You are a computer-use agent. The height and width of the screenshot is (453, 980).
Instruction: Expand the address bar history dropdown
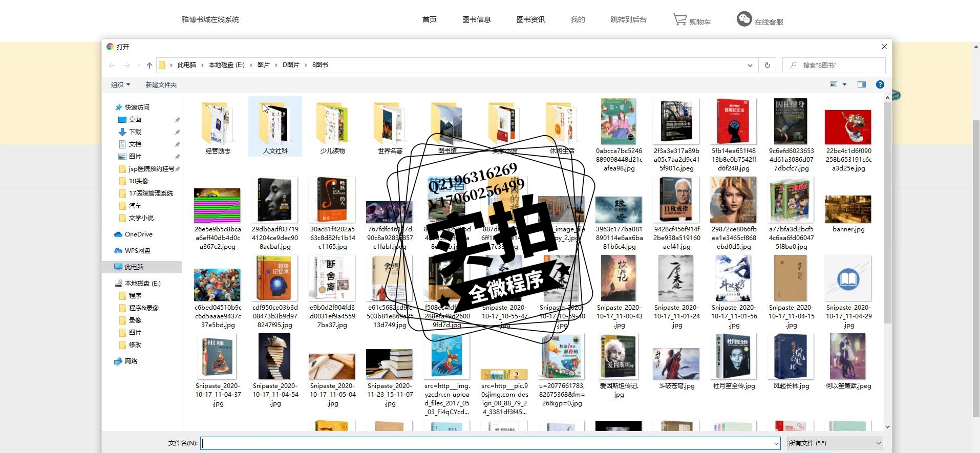[x=750, y=66]
